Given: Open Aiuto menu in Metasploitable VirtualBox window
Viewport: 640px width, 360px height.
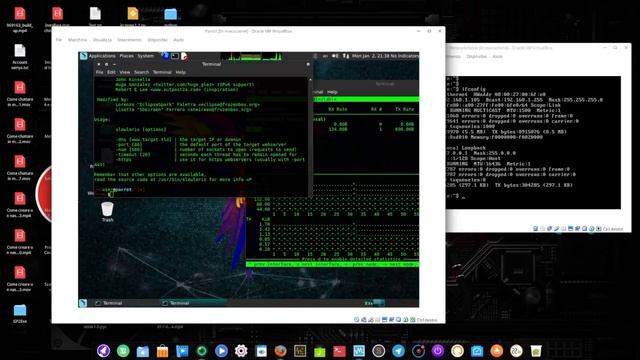Looking at the screenshot, I should point(498,56).
